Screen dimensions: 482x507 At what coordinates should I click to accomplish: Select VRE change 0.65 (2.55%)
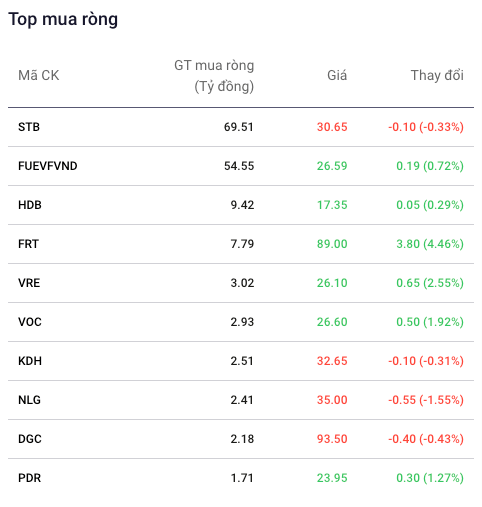coord(430,283)
